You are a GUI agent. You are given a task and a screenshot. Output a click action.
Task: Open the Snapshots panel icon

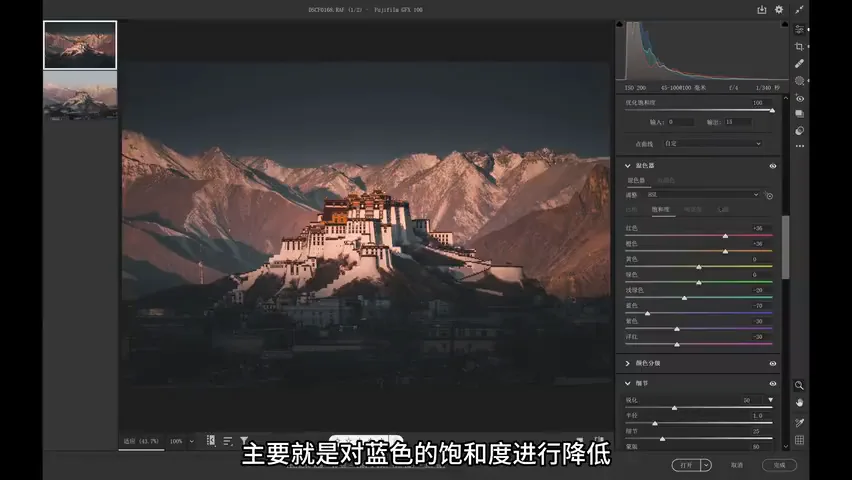(x=799, y=114)
